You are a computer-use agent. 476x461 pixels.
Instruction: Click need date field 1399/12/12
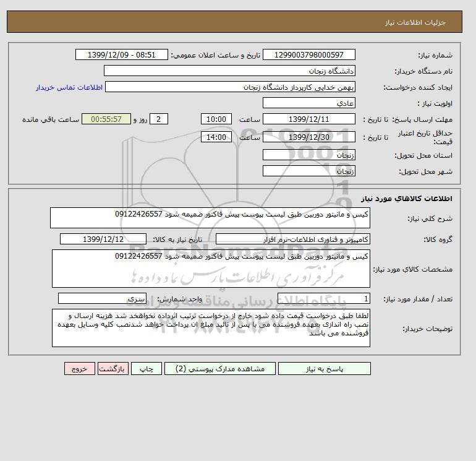tap(103, 239)
